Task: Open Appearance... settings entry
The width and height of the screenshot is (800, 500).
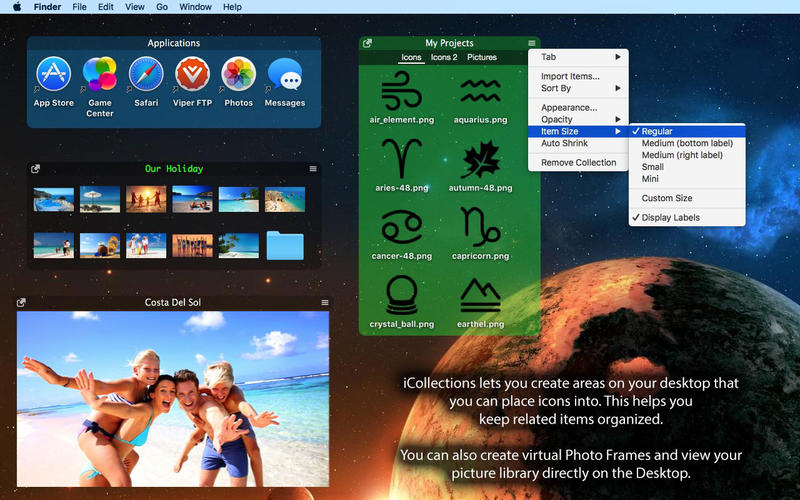Action: [x=578, y=108]
